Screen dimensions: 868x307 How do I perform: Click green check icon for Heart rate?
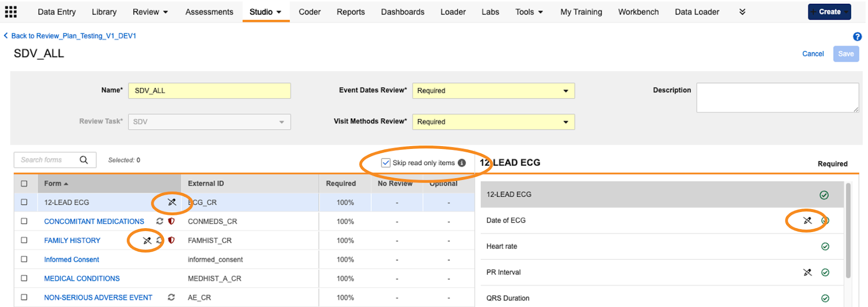point(825,247)
